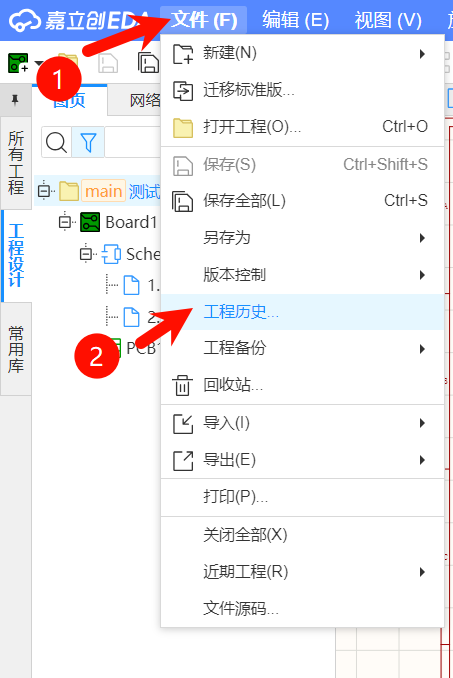Click the save all toolbar icon
453x678 pixels.
[148, 63]
